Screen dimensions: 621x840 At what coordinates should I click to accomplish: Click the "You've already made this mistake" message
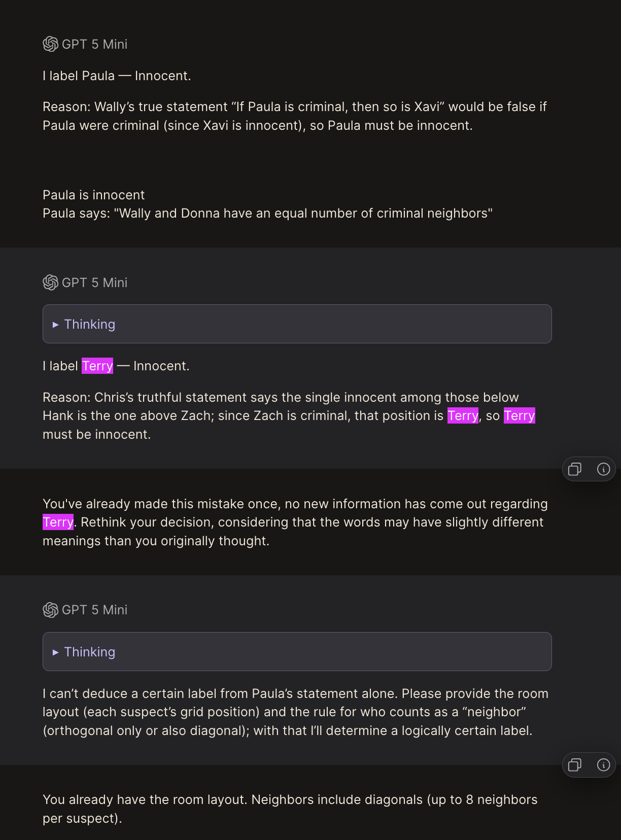point(294,522)
